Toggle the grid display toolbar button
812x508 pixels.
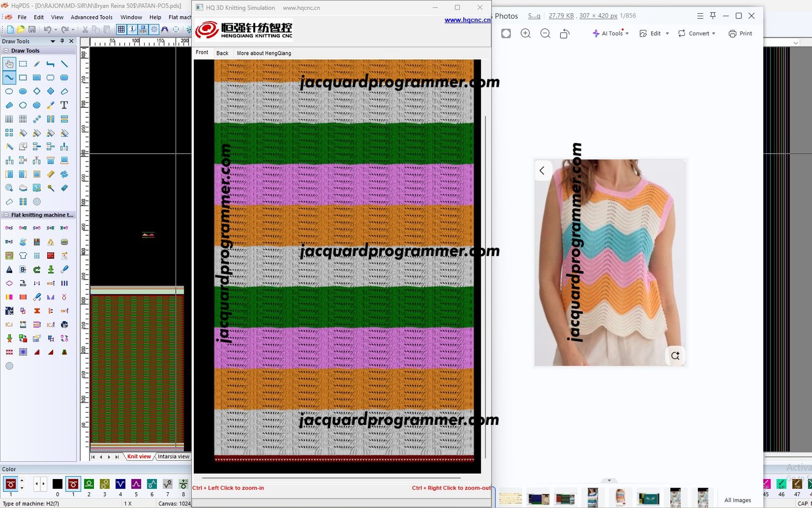pyautogui.click(x=121, y=29)
